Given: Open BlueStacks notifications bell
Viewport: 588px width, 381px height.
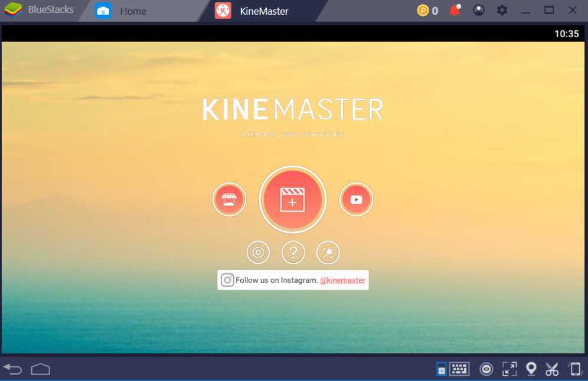Looking at the screenshot, I should (x=455, y=10).
